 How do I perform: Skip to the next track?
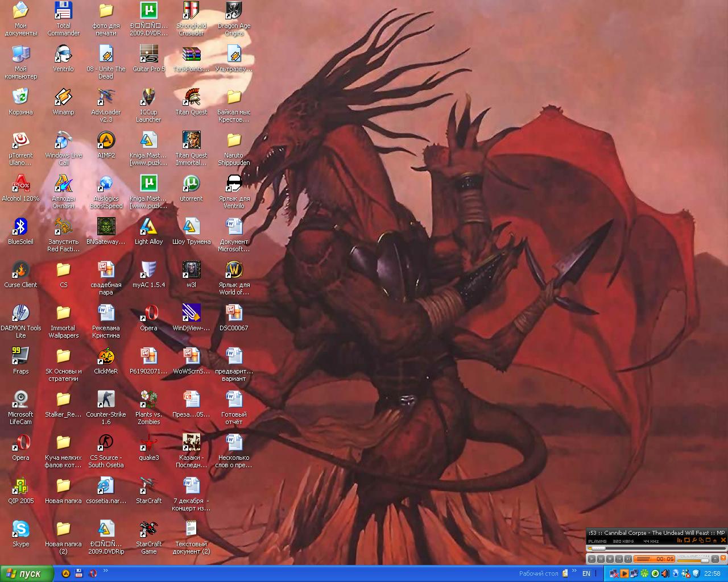[628, 559]
